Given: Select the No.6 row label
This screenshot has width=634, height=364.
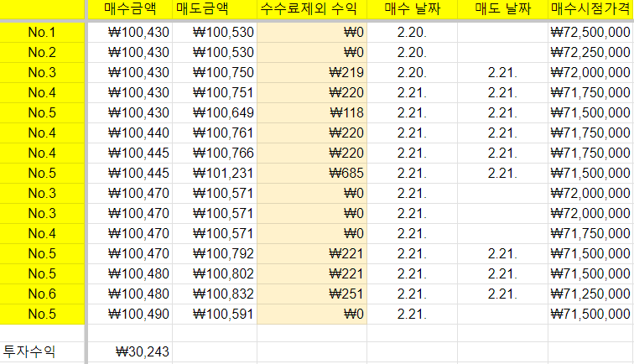Looking at the screenshot, I should point(42,294).
